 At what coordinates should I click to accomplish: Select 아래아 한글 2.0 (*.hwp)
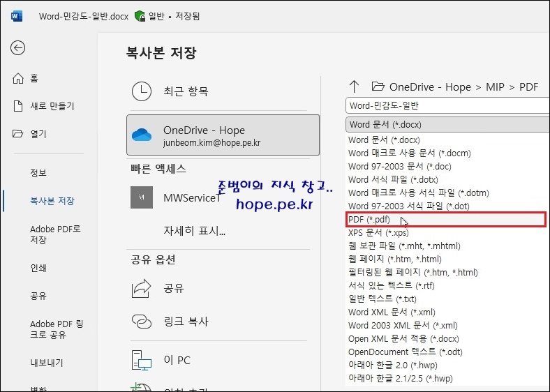coord(392,365)
